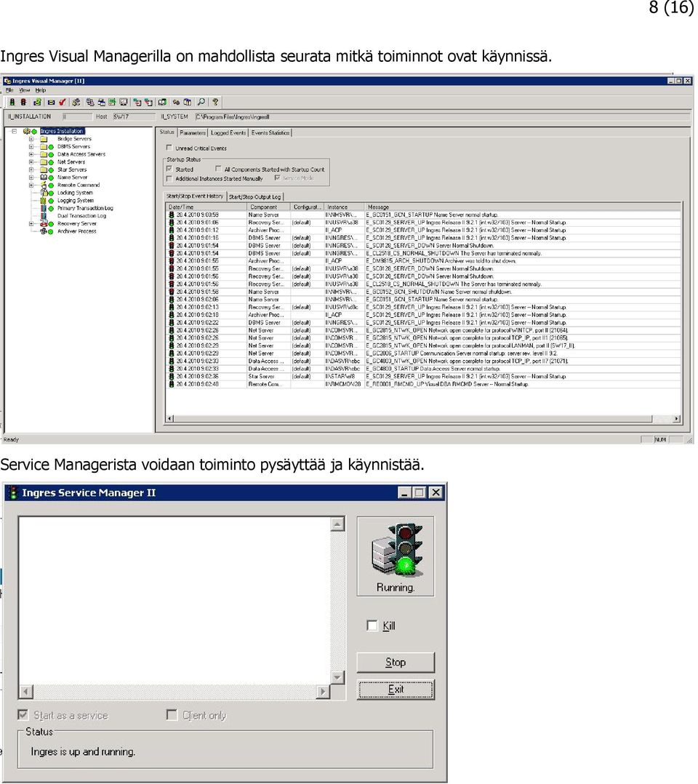Click the magnifying glass Find toolbar icon
This screenshot has height=784, width=698.
click(201, 102)
